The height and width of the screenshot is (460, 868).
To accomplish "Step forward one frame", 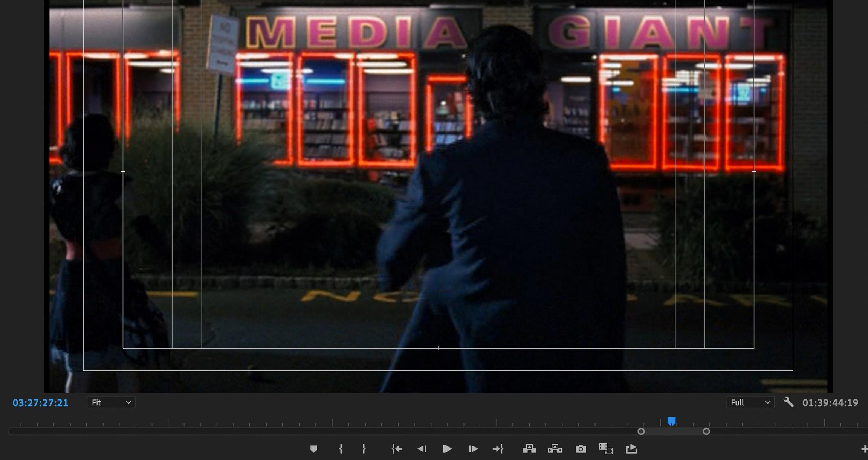I will [473, 449].
